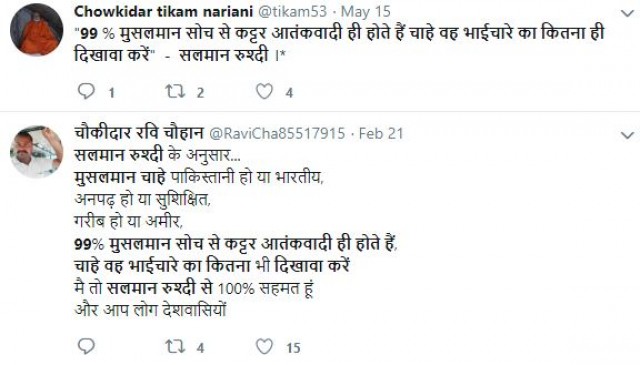
Task: Open Chowkidar tikam nariani's profile picture
Action: (x=36, y=29)
